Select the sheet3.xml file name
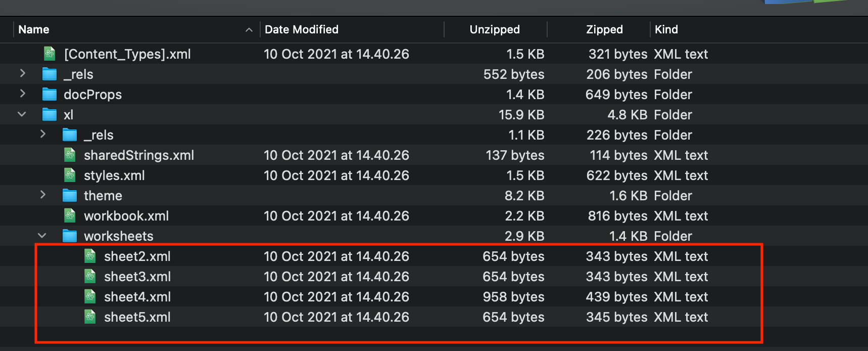The width and height of the screenshot is (868, 351). click(137, 277)
